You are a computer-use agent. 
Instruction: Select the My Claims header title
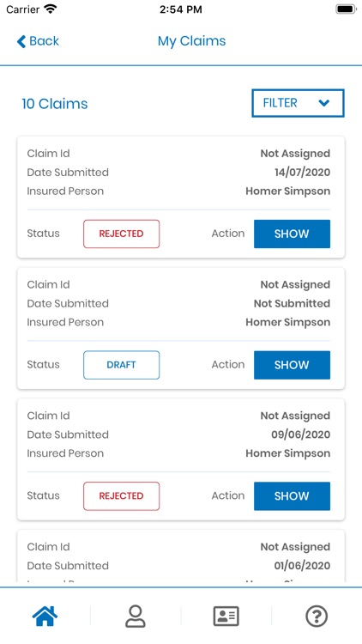click(x=191, y=41)
